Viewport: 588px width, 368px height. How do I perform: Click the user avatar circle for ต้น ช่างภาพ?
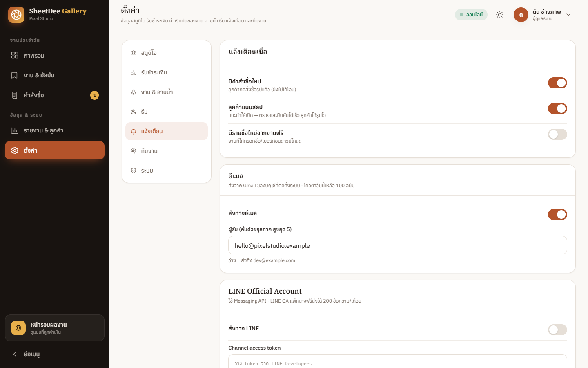[x=521, y=15]
